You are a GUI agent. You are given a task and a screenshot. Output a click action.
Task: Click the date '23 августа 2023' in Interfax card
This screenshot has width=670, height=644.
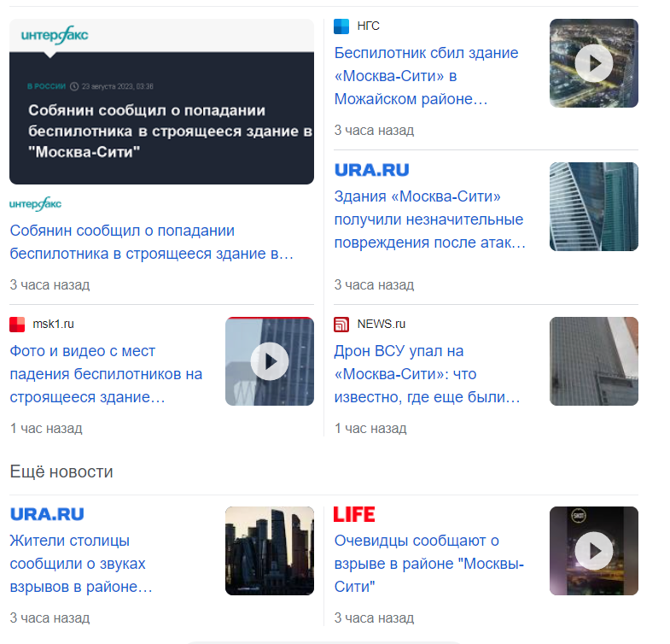coord(118,86)
